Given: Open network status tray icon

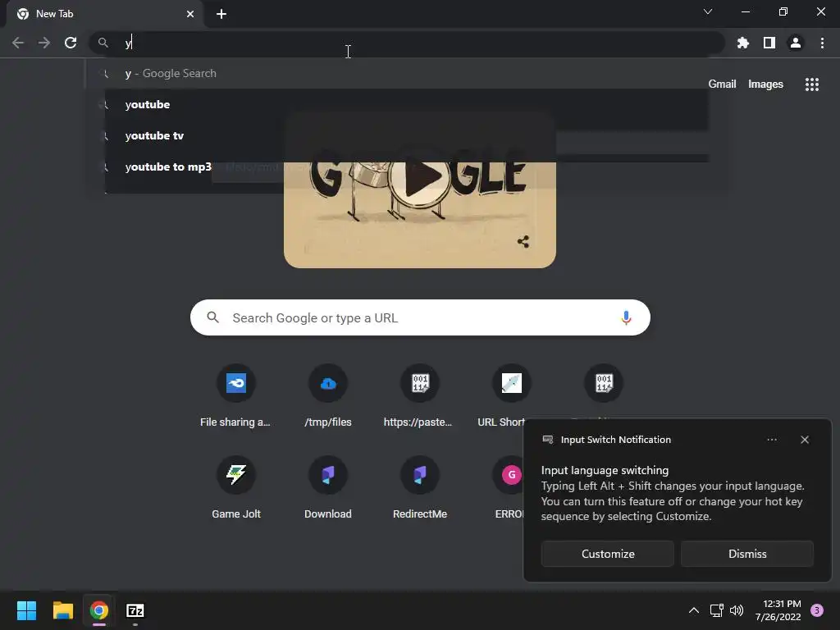Looking at the screenshot, I should pyautogui.click(x=716, y=610).
